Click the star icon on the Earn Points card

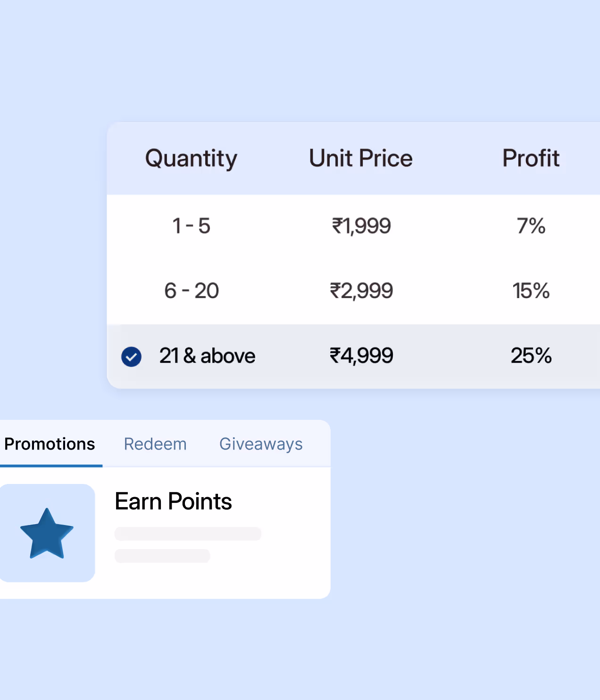(47, 533)
